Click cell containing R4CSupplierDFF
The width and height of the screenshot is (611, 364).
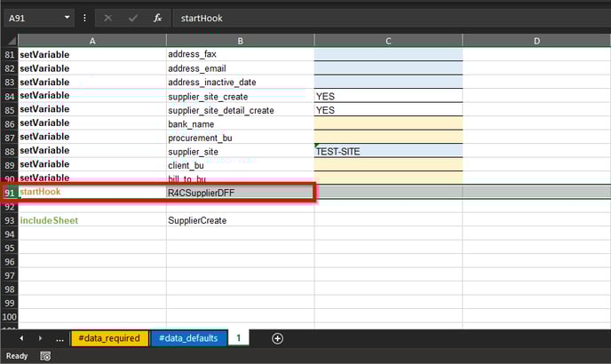(x=241, y=193)
